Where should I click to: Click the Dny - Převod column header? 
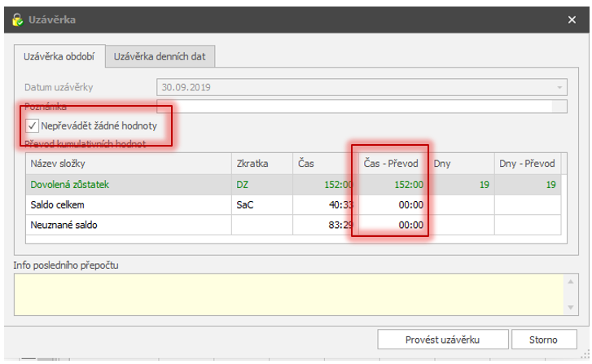click(528, 164)
